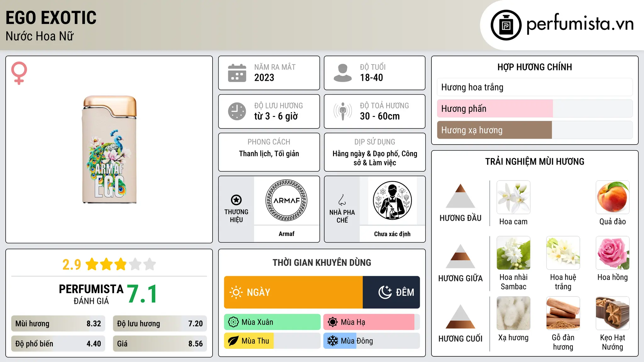Screen dimensions: 644x362
Task: Click the star badge icon above Thương hiệu
Action: coord(236,200)
